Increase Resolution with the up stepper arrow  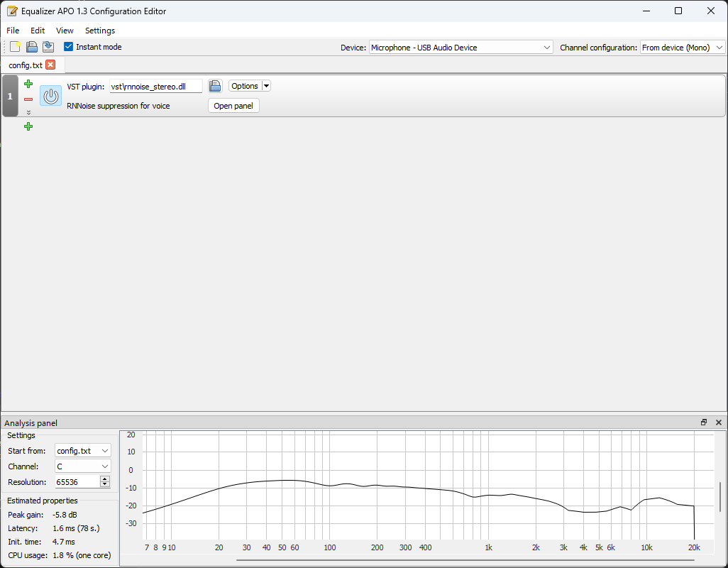click(105, 479)
